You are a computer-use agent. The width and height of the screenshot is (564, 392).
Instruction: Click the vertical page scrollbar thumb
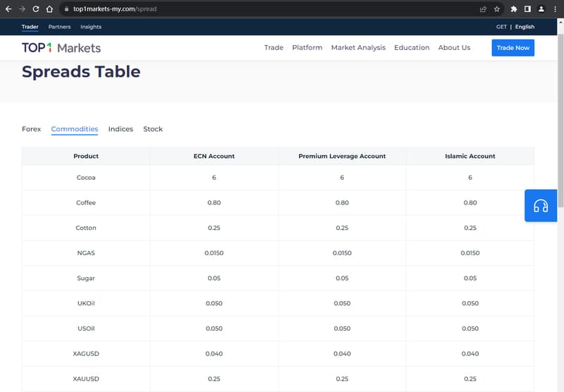[x=560, y=121]
